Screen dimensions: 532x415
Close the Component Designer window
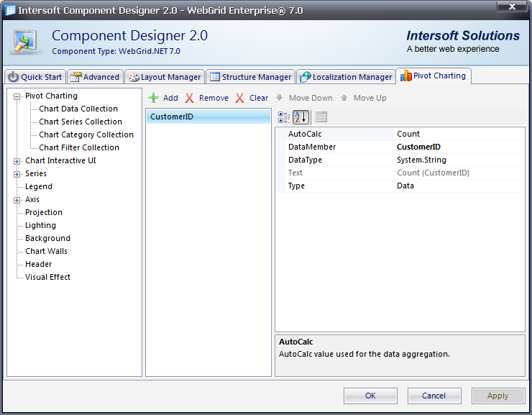pyautogui.click(x=513, y=6)
